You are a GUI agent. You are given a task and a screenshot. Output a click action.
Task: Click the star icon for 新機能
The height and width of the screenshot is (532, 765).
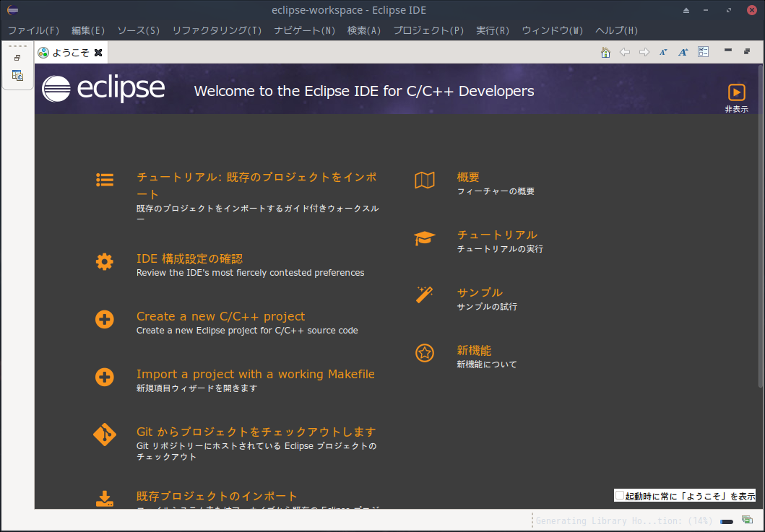point(425,352)
